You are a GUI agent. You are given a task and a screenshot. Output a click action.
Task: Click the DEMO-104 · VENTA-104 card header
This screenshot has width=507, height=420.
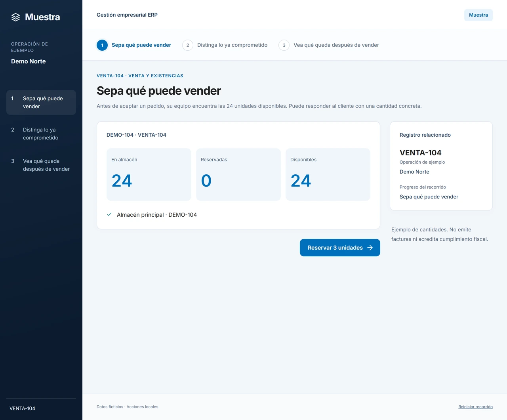[136, 135]
